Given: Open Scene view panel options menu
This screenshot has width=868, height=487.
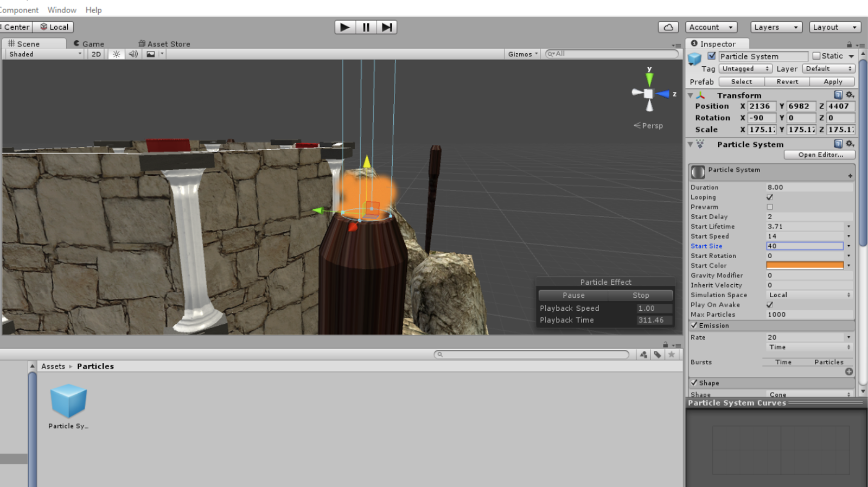Looking at the screenshot, I should 676,46.
